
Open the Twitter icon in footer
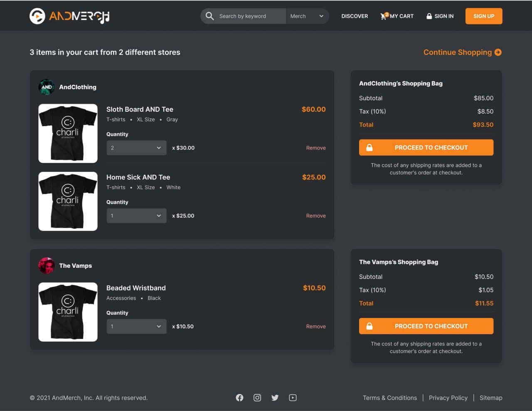[x=275, y=398]
